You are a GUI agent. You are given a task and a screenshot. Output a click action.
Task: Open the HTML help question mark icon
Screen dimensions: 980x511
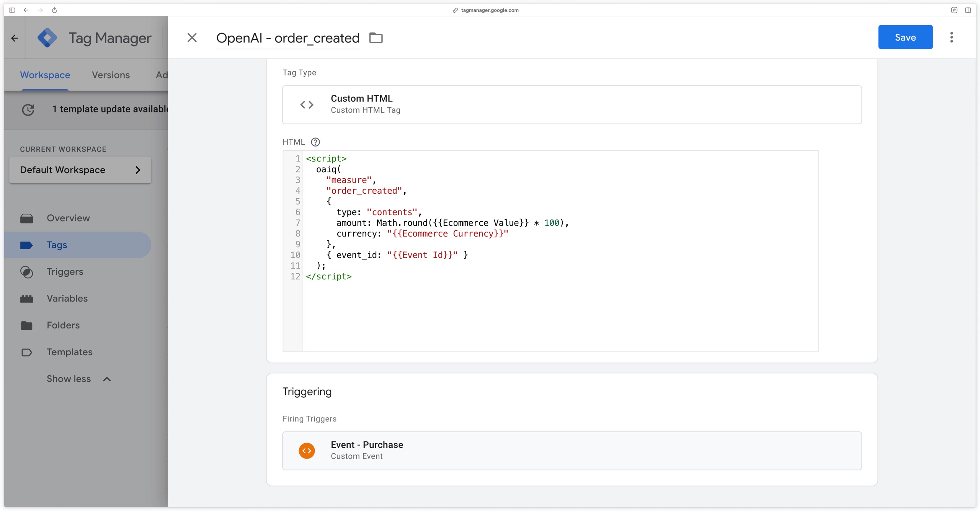(x=315, y=142)
